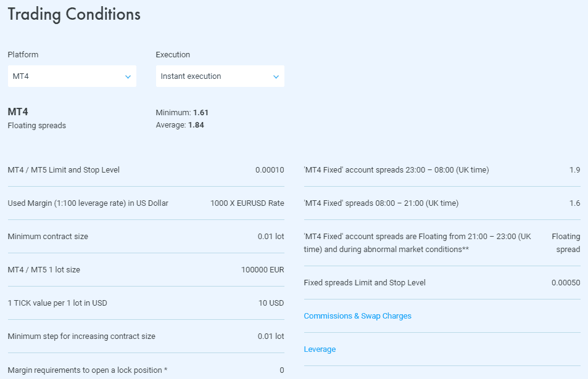The width and height of the screenshot is (588, 379).
Task: Select the Margin requirements to open a lock position label
Action: [88, 370]
